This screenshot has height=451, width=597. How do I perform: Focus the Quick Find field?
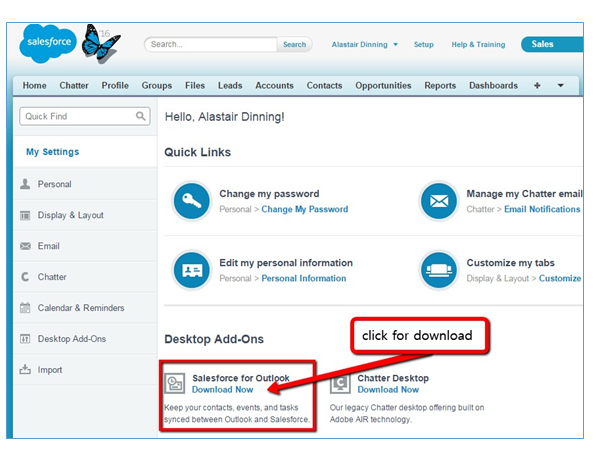click(x=85, y=116)
